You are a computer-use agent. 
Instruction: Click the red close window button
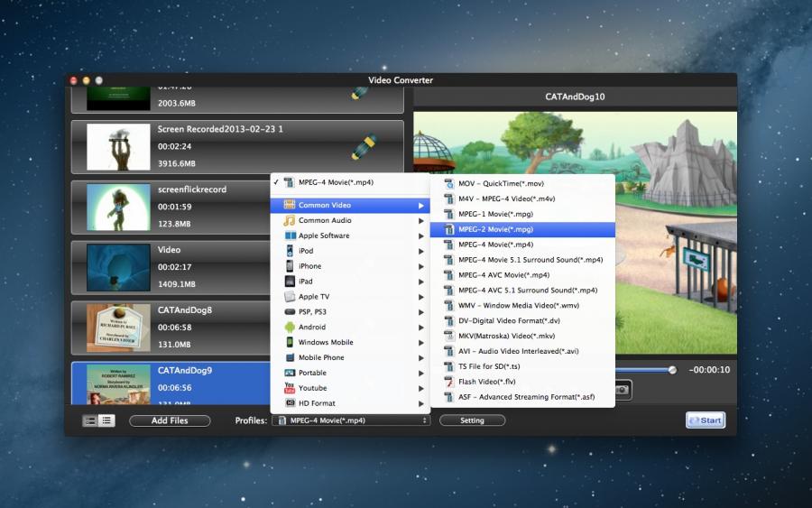tap(74, 80)
